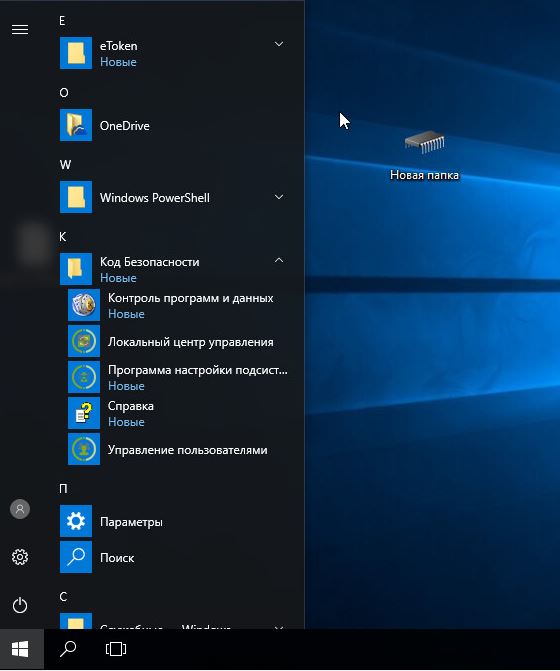The height and width of the screenshot is (671, 560).
Task: Launch Программа настройки подсистемы icon
Action: [84, 377]
